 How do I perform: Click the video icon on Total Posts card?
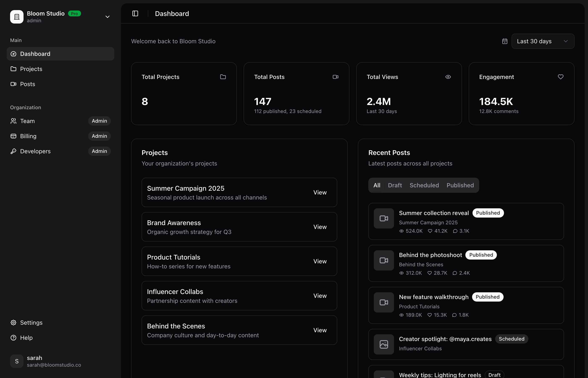click(x=335, y=77)
